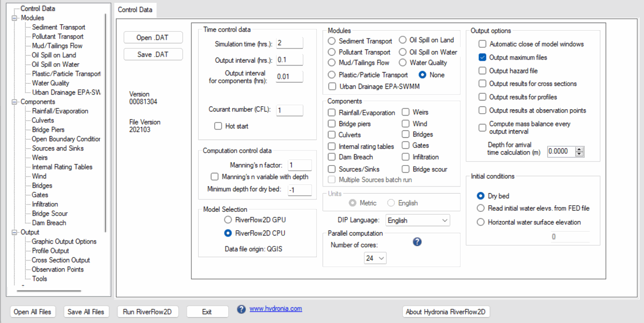Select Horizontal water surface elevation option
This screenshot has height=323, width=644.
tap(481, 222)
